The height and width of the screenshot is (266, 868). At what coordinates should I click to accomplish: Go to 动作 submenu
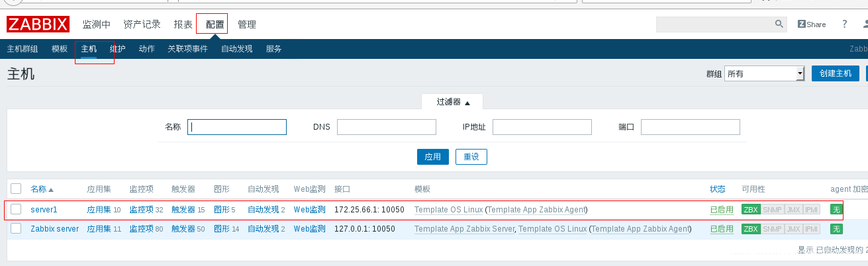coord(147,49)
